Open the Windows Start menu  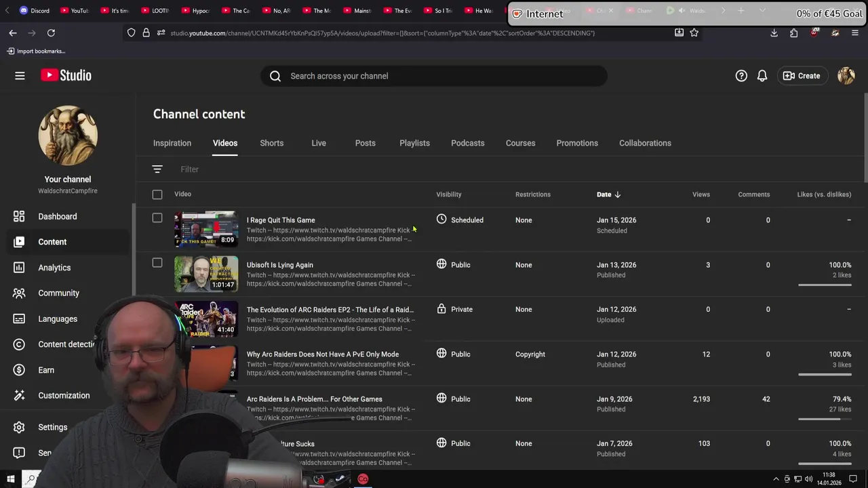coord(10,479)
